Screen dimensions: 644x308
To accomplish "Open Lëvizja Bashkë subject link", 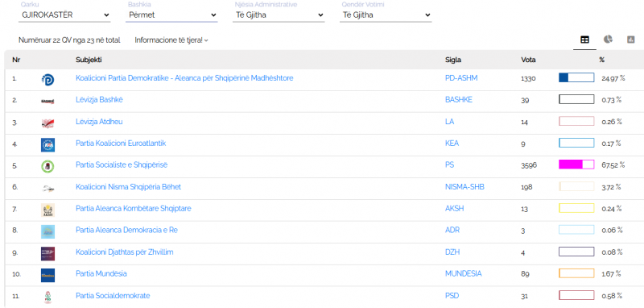I will point(99,99).
